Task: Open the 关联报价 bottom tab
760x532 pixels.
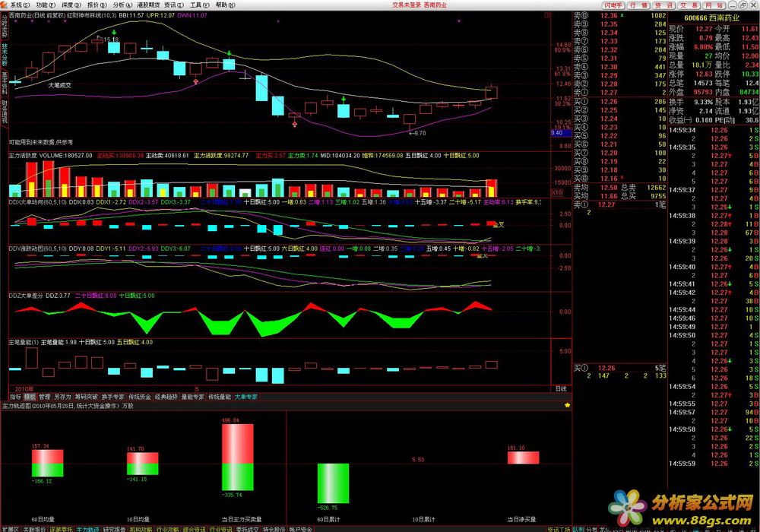Action: point(34,529)
